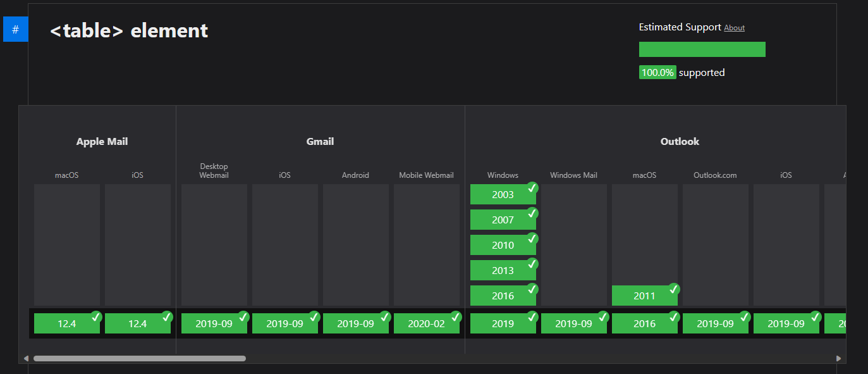Click checkmark icon on Gmail Android 2019-09
Screen dimensions: 868x374
(385, 317)
